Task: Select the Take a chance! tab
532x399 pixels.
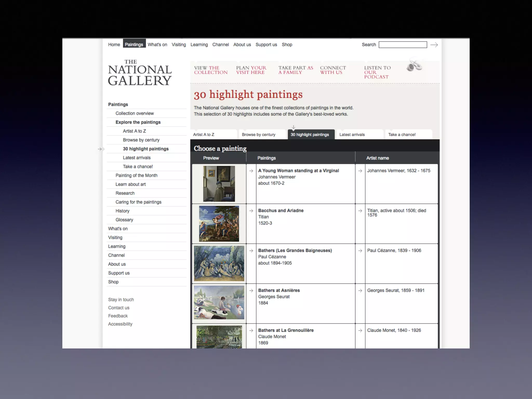Action: pyautogui.click(x=402, y=135)
